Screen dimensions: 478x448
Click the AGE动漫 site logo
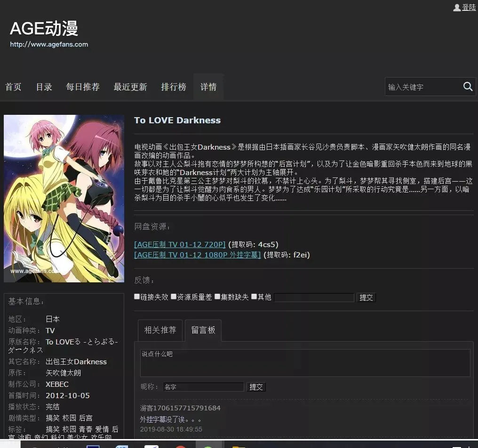click(x=44, y=28)
